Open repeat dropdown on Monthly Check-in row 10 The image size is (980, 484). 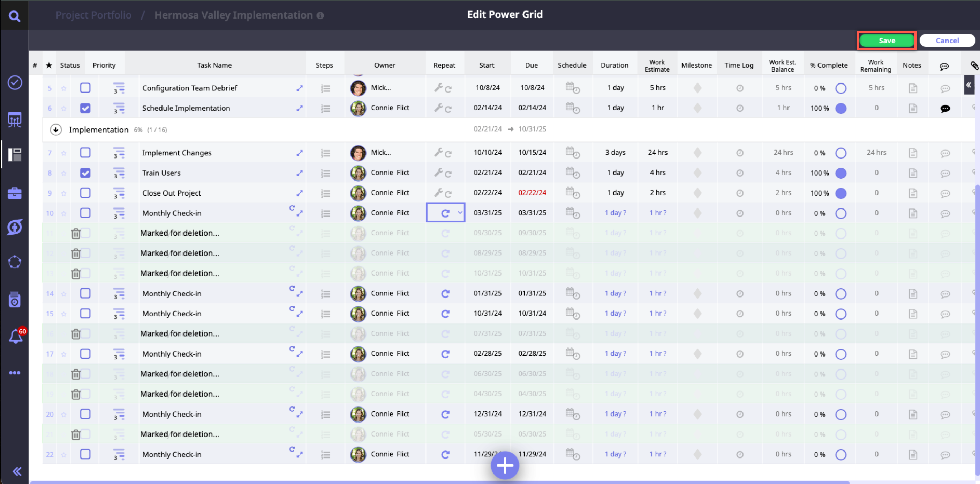(460, 213)
